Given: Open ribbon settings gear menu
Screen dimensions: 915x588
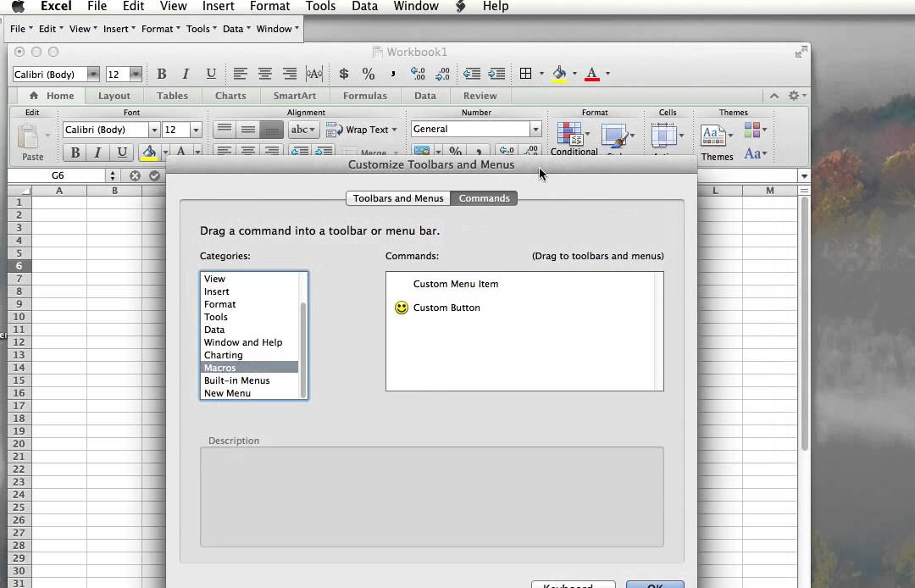Looking at the screenshot, I should 796,95.
